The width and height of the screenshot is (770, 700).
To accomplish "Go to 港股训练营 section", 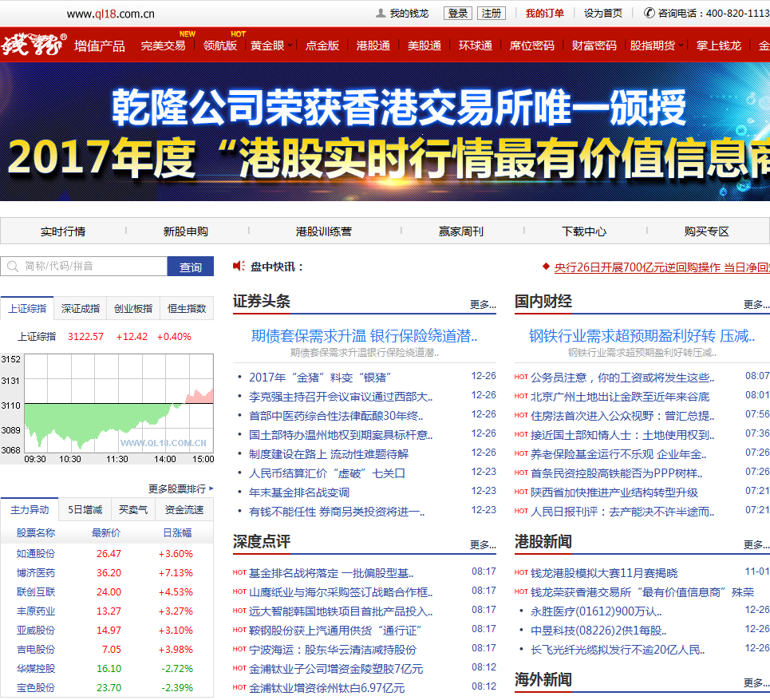I will (324, 231).
